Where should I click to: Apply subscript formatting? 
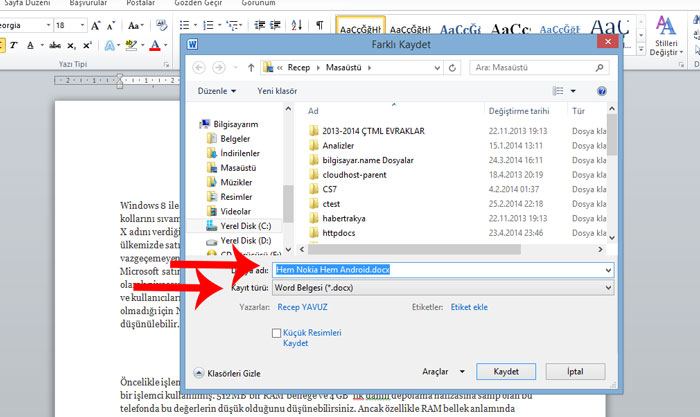pos(71,46)
